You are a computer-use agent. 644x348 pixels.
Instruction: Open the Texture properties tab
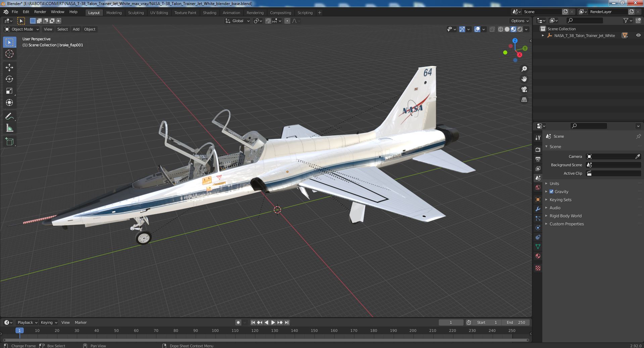tap(538, 268)
